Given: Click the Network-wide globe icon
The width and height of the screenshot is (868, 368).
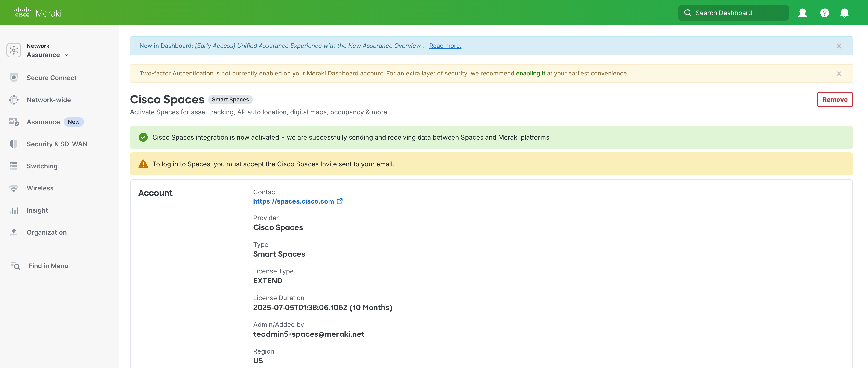Looking at the screenshot, I should (14, 100).
